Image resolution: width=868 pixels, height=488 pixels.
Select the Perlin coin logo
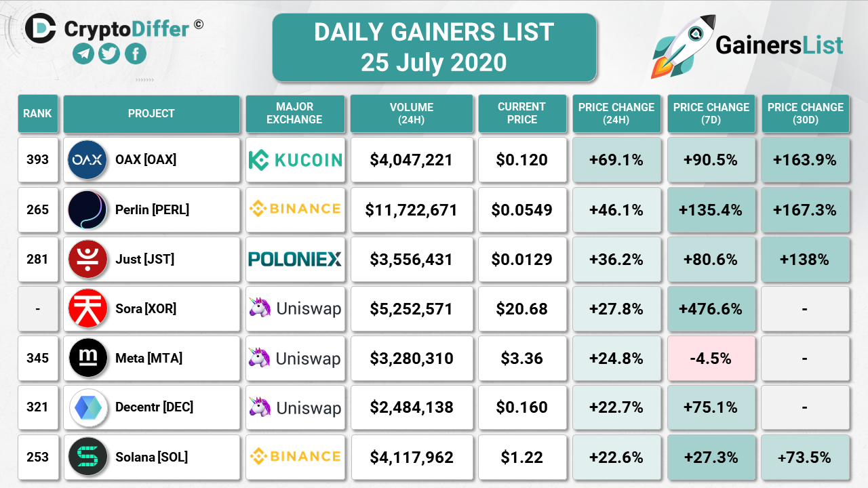87,209
